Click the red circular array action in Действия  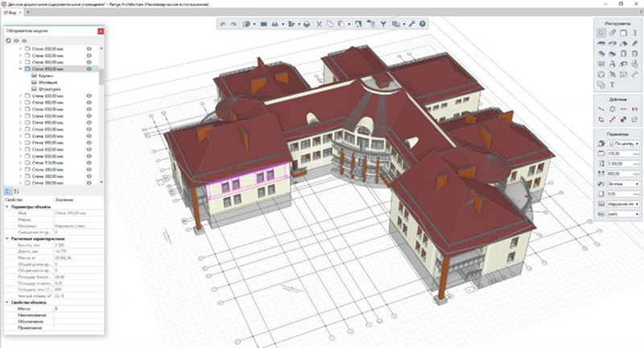(x=612, y=109)
